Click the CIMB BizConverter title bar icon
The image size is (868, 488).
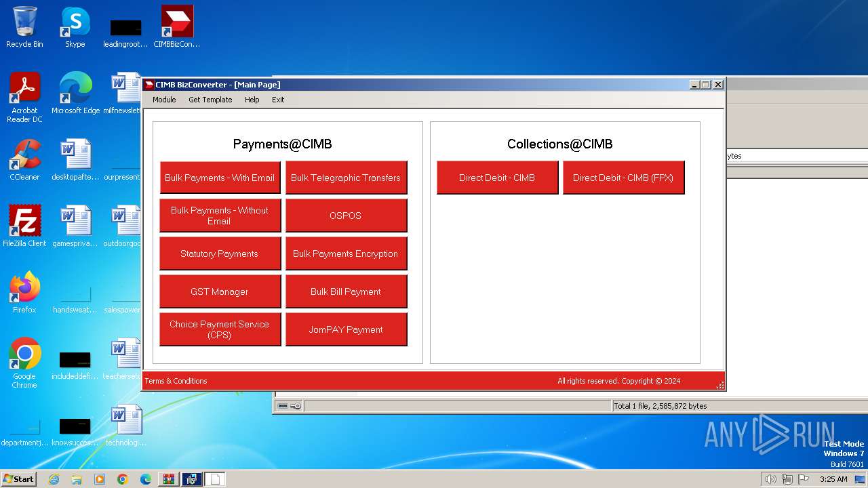point(149,85)
